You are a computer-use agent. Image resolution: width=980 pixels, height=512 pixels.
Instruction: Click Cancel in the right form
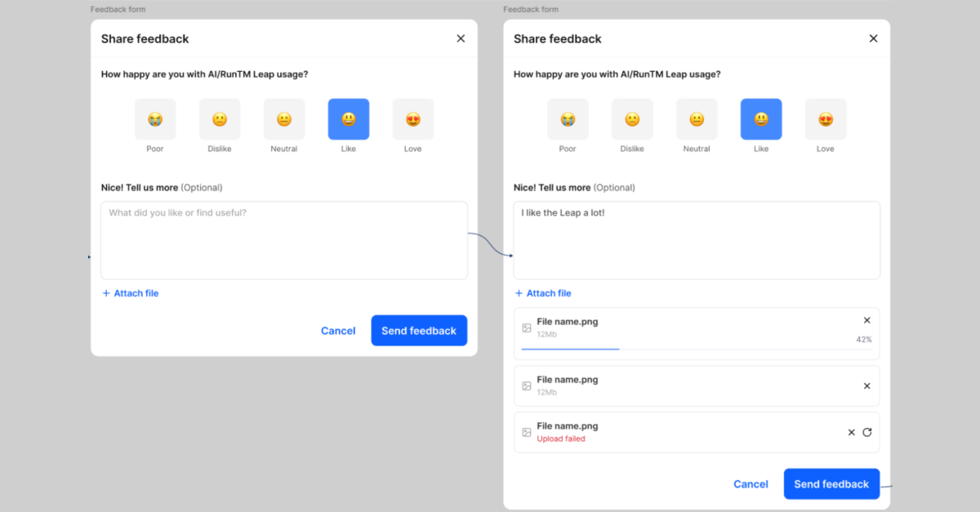click(x=751, y=484)
